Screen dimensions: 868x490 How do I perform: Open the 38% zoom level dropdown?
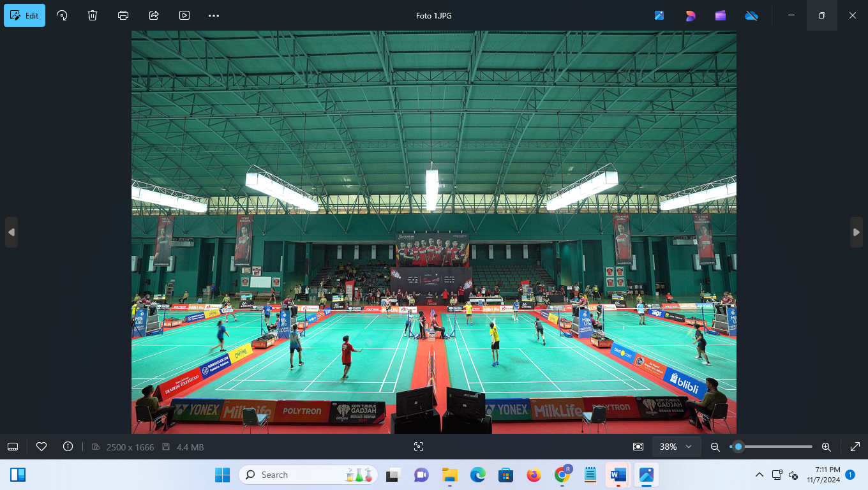coord(677,447)
